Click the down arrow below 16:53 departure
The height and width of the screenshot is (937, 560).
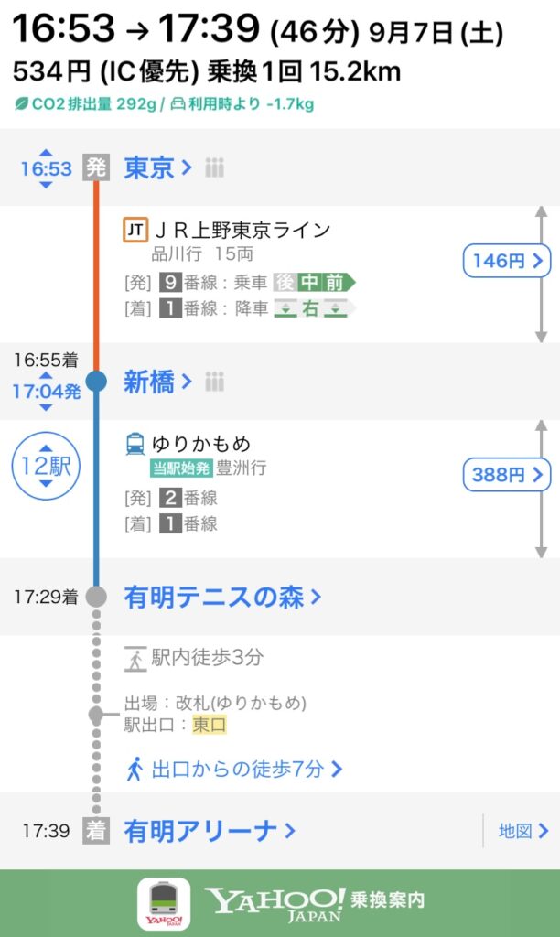point(46,186)
